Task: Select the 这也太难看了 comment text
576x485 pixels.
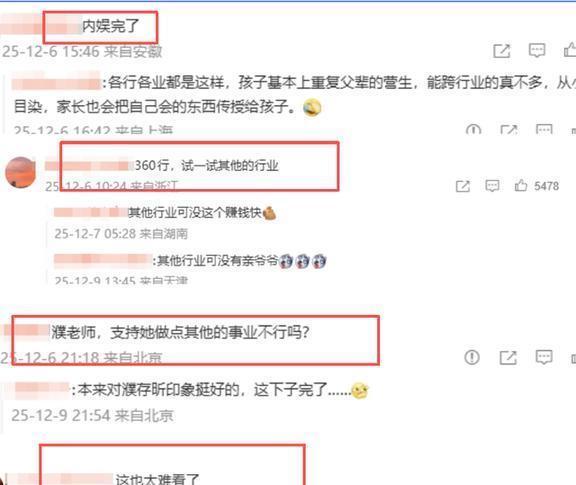Action: 157,479
